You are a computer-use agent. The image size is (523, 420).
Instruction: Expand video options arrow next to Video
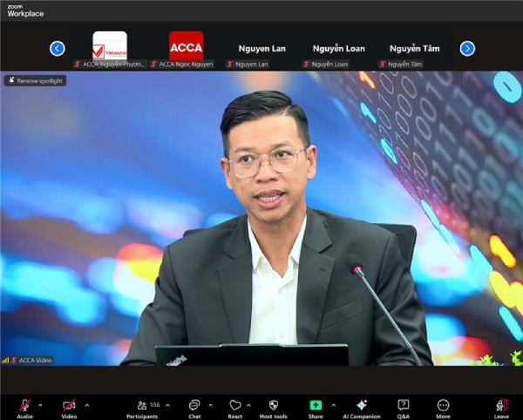86,405
